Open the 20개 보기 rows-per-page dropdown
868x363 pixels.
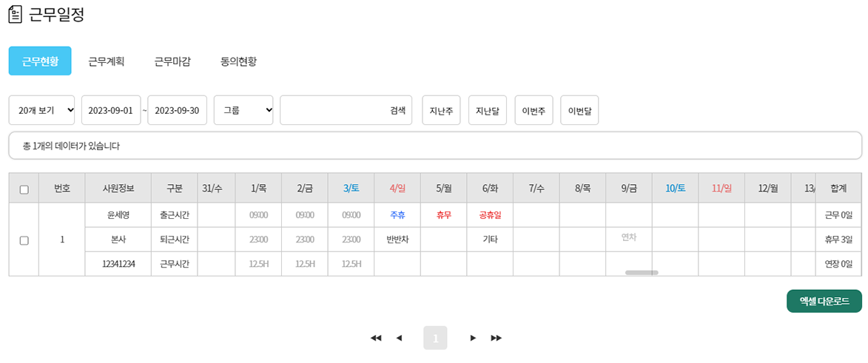click(42, 110)
